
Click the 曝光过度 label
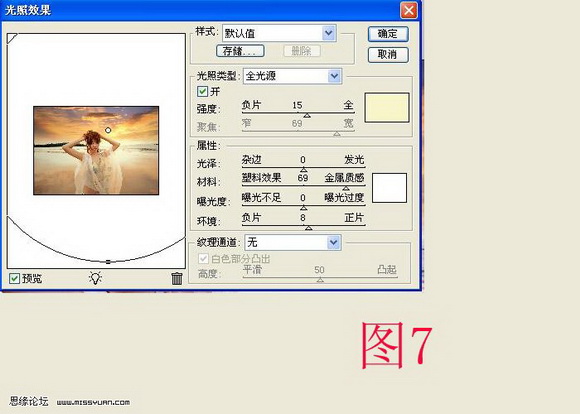click(344, 198)
